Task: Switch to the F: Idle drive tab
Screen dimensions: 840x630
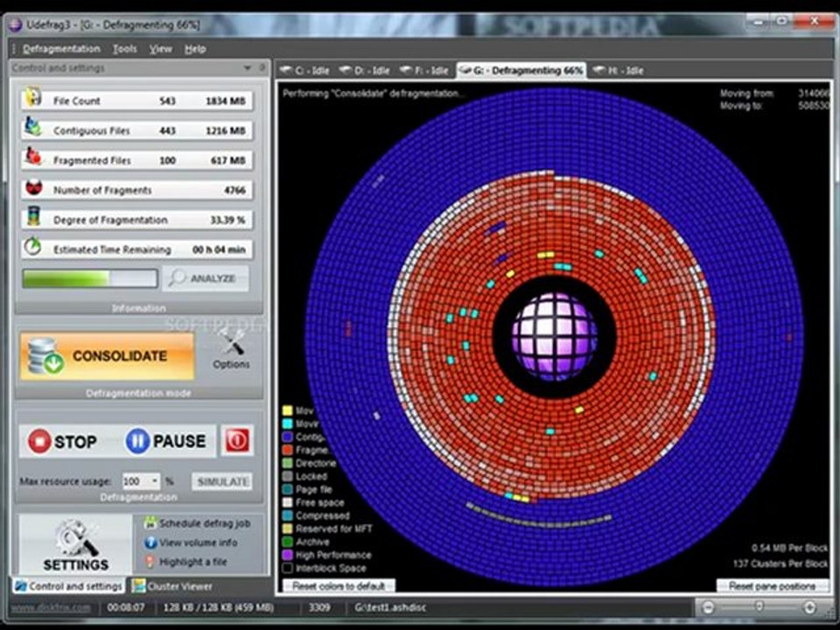Action: 424,71
